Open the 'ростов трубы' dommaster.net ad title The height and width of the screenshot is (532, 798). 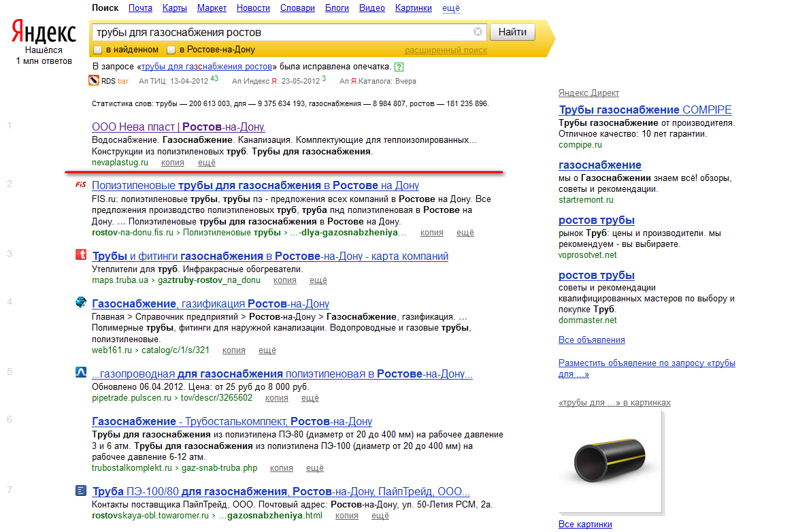pos(597,276)
